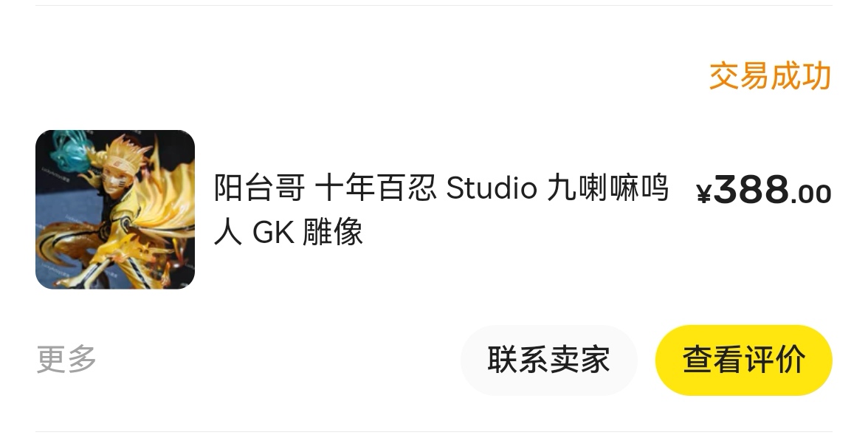Click the 阳台哥 seller name in title

click(260, 188)
